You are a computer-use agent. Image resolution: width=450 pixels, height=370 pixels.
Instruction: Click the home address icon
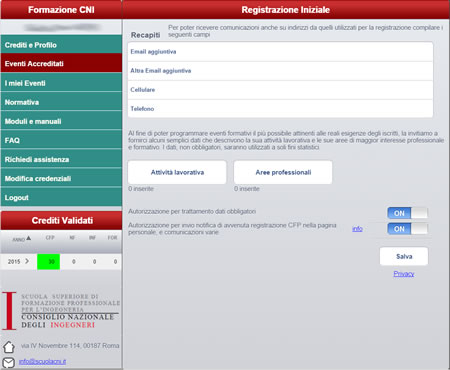pos(9,347)
